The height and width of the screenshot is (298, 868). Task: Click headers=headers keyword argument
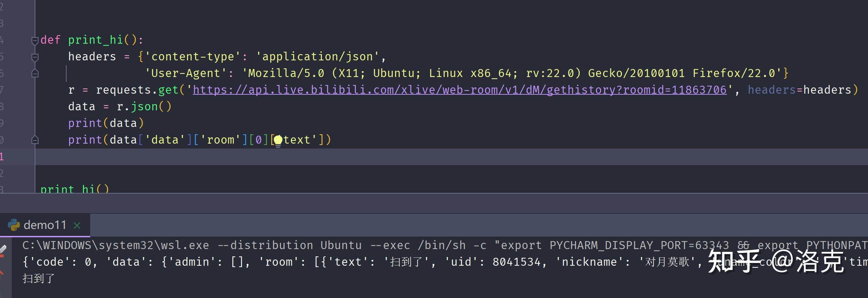click(x=799, y=90)
